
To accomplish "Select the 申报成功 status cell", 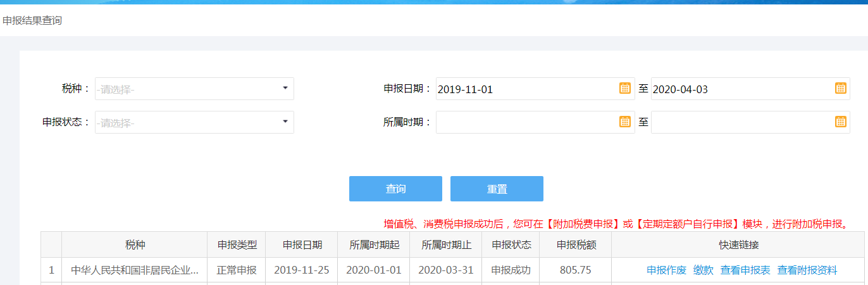I will click(x=511, y=270).
